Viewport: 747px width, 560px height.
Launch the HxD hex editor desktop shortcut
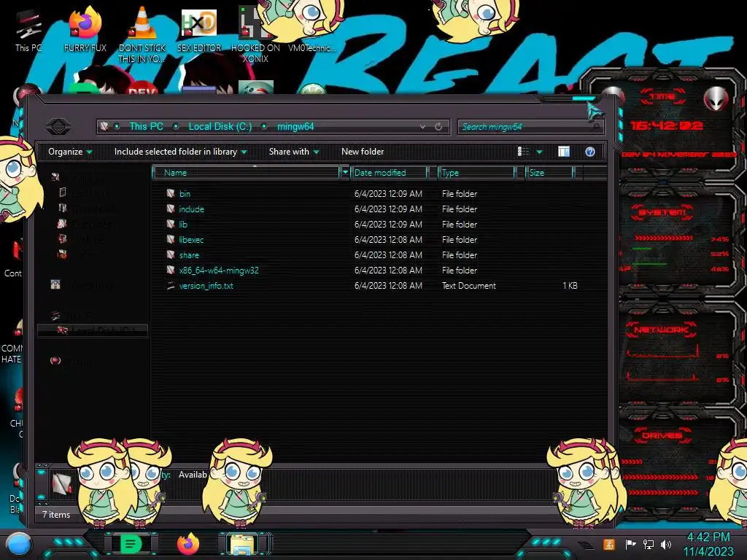(x=199, y=31)
